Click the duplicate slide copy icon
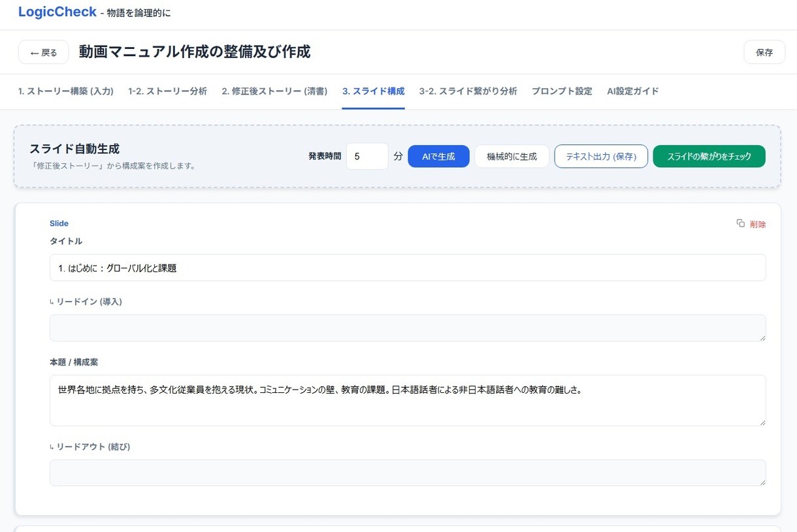Screen dimensions: 797x532 [x=740, y=223]
